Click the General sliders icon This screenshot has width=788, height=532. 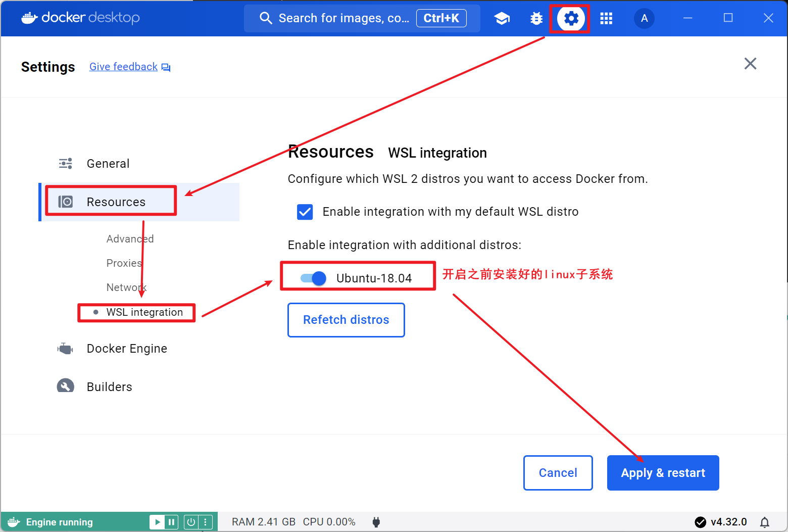66,163
